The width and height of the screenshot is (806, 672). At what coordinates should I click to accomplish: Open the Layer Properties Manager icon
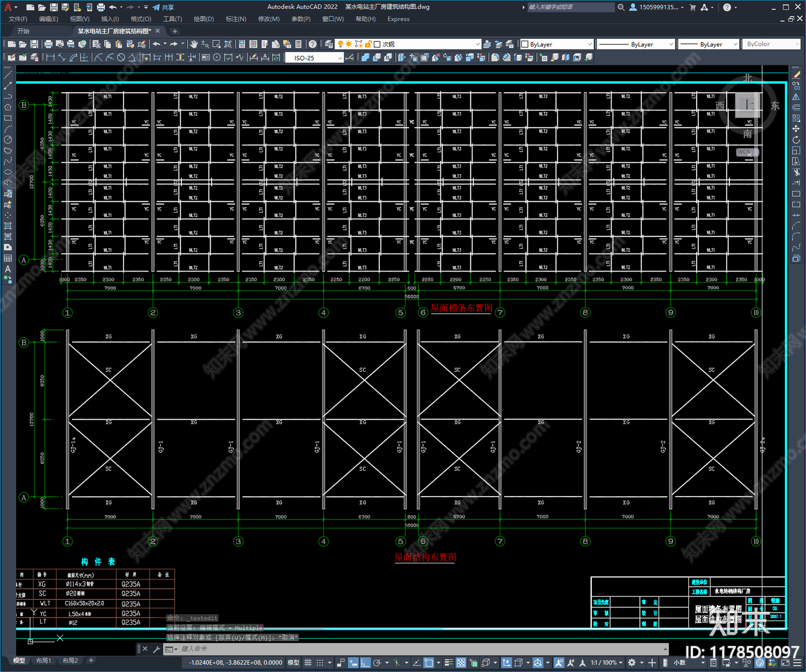click(329, 44)
